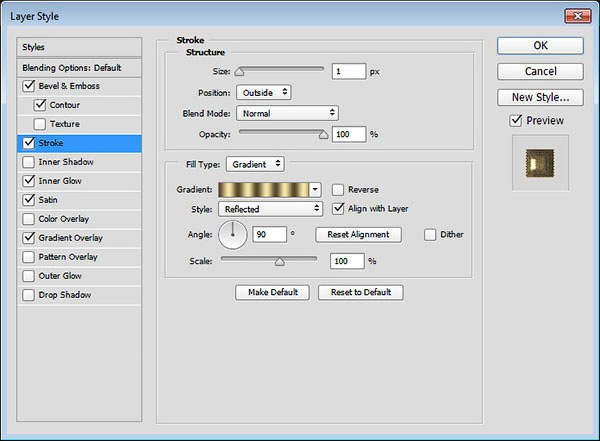Open the gradient picker arrow

315,189
